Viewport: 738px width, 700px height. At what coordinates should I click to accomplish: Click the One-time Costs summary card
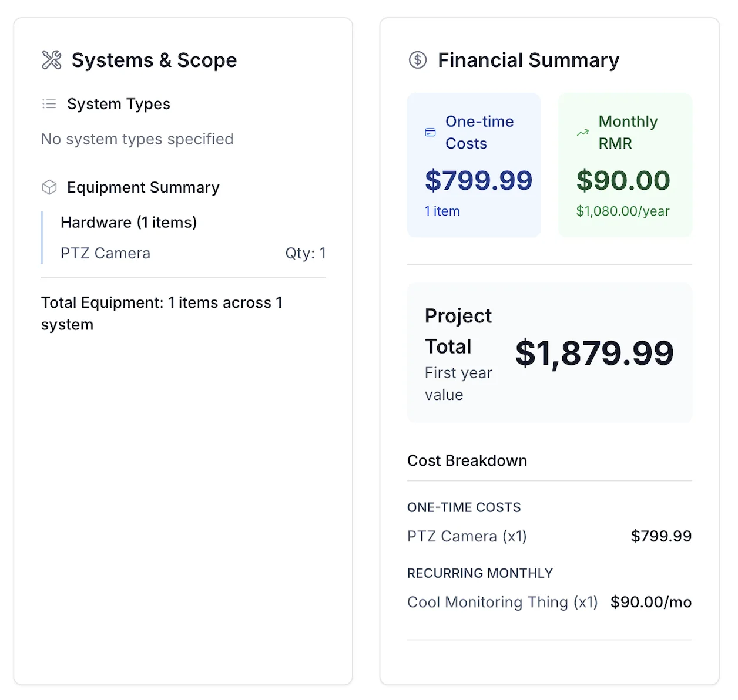click(x=474, y=164)
